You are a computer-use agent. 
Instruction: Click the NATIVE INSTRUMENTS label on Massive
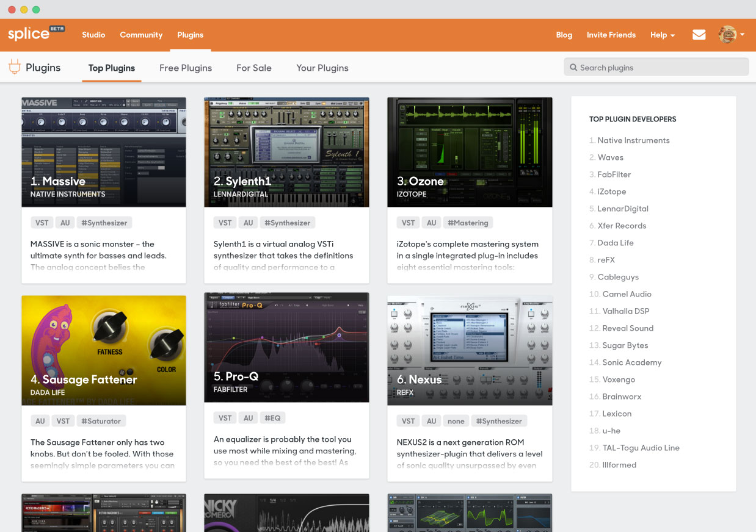(68, 194)
